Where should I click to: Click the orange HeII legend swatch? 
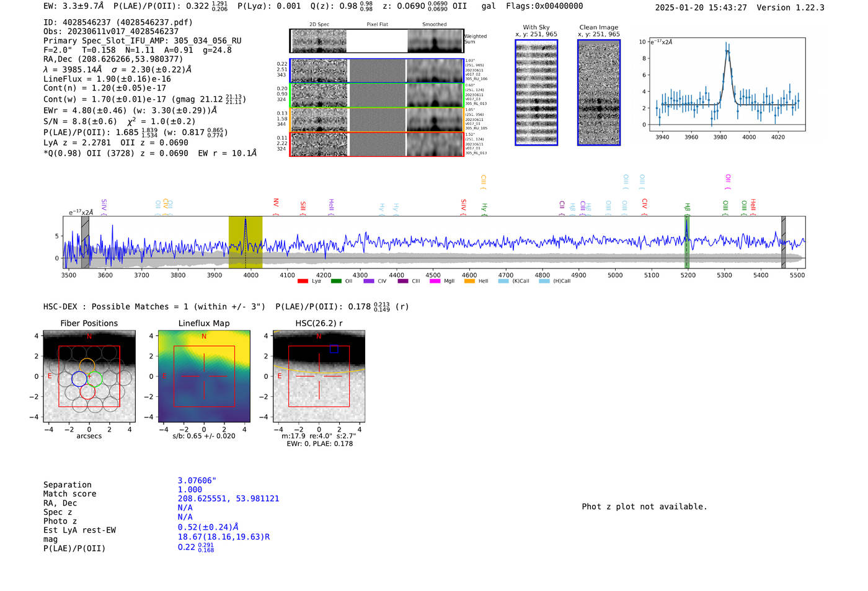469,281
